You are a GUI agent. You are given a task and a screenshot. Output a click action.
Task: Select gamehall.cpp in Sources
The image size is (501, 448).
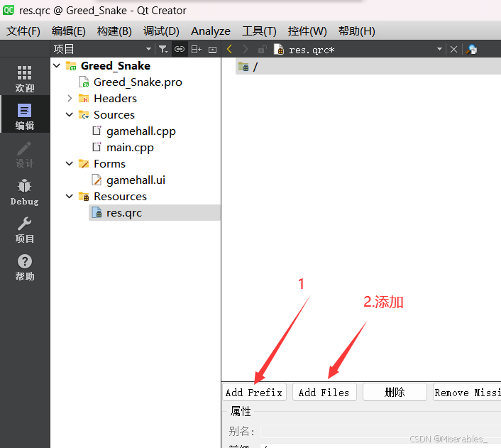click(141, 131)
